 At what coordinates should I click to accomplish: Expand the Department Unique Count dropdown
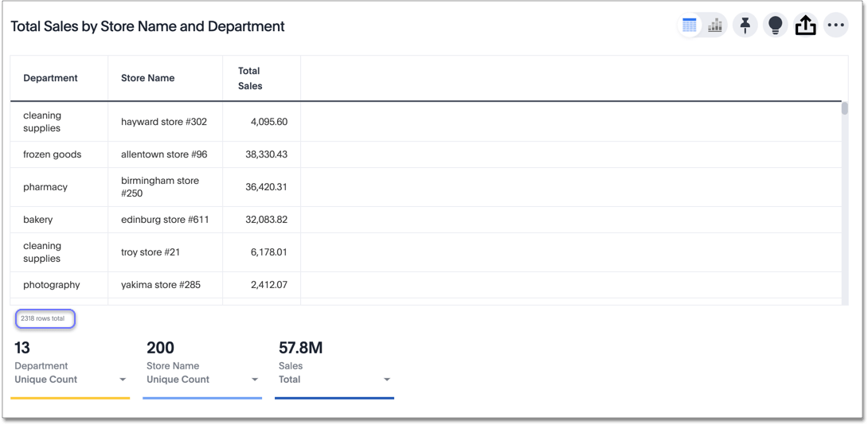coord(123,380)
